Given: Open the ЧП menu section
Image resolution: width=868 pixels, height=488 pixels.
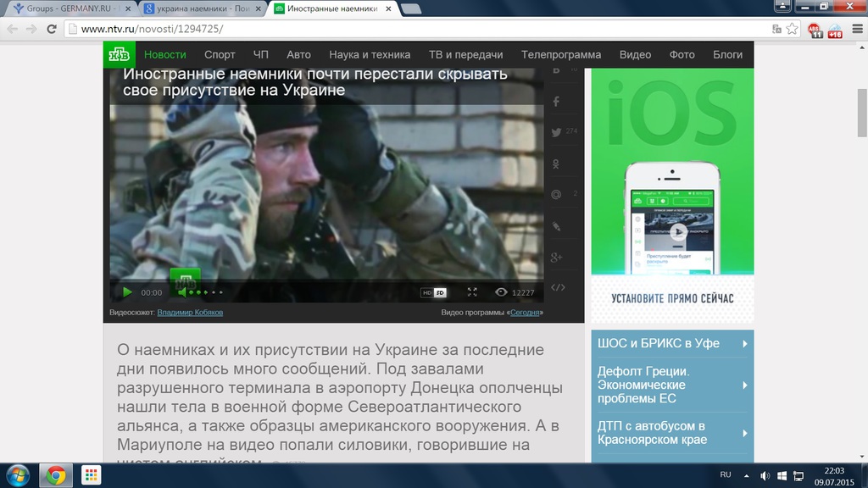Looking at the screenshot, I should coord(261,55).
